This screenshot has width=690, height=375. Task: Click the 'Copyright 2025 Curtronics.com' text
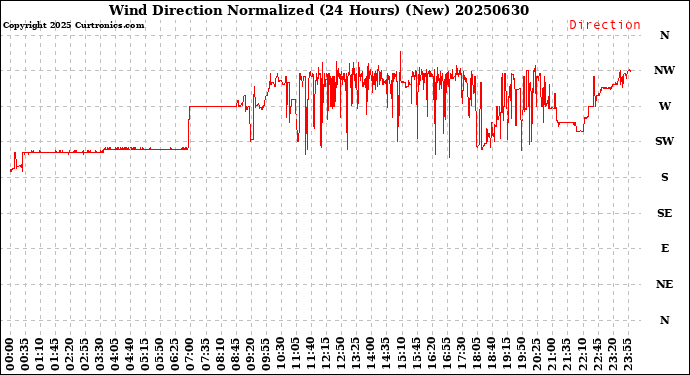(x=73, y=25)
